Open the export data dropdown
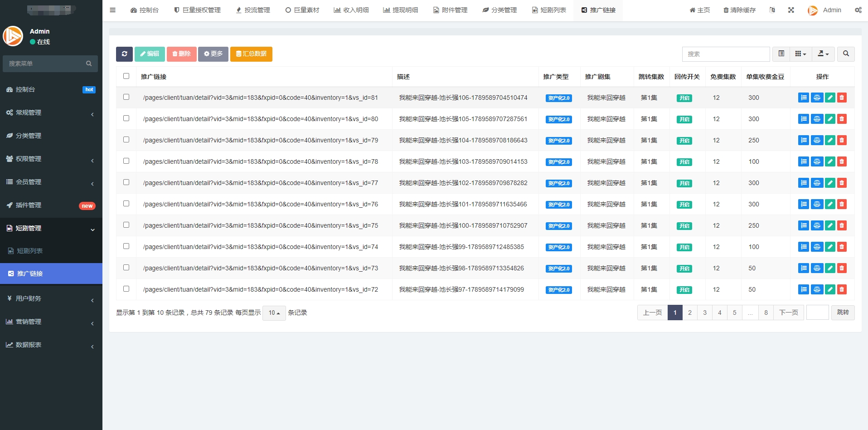 (823, 54)
